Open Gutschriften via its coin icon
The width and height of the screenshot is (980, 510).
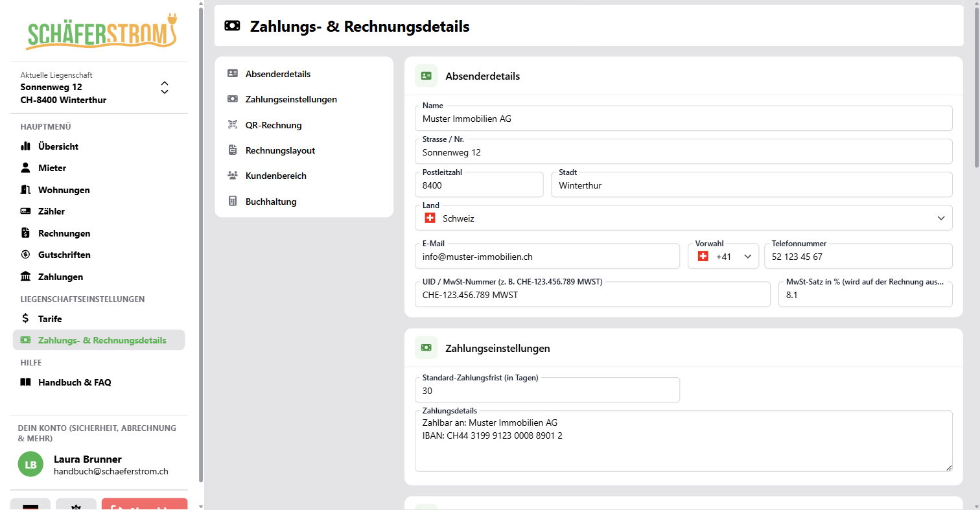26,255
